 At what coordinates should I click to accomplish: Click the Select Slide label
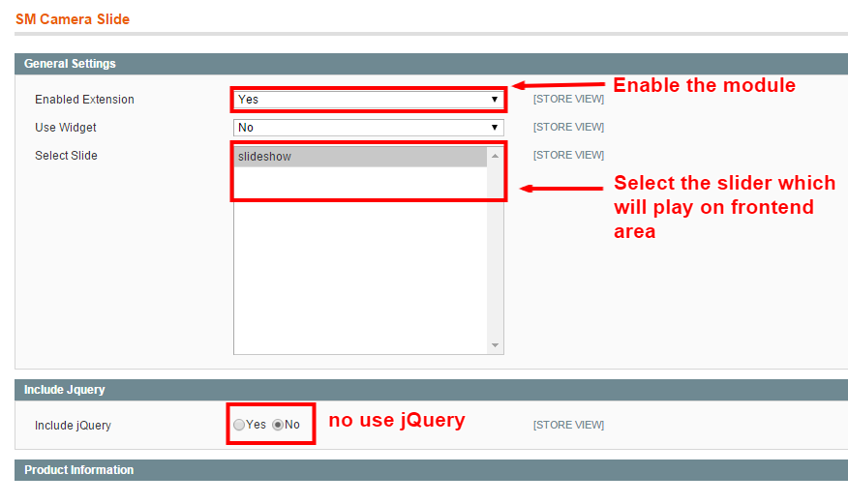(x=66, y=156)
